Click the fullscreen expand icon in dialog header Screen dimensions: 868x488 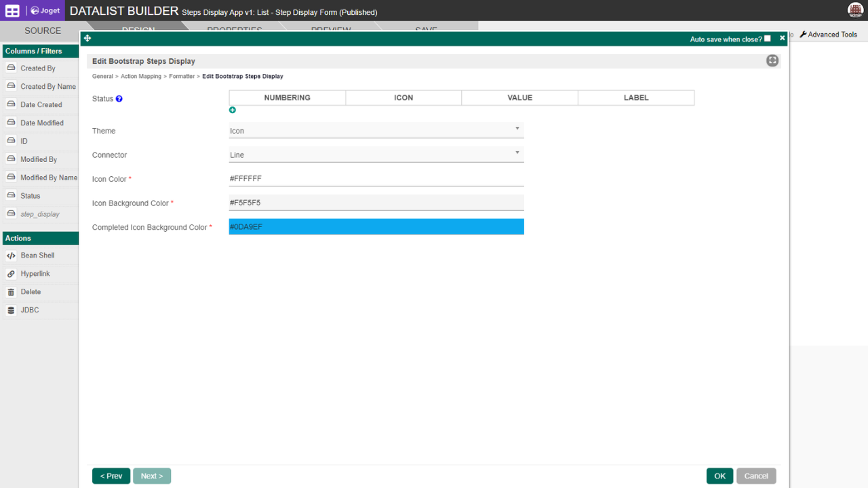(772, 61)
